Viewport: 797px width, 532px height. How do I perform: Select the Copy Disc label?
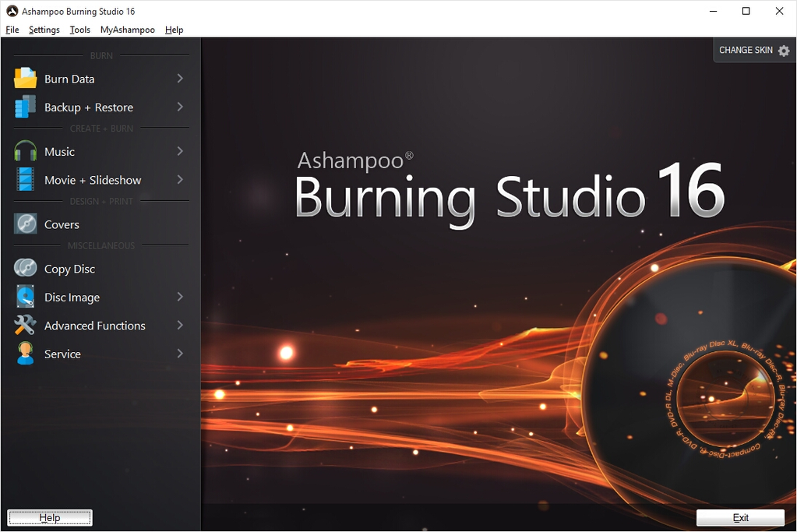pos(69,269)
